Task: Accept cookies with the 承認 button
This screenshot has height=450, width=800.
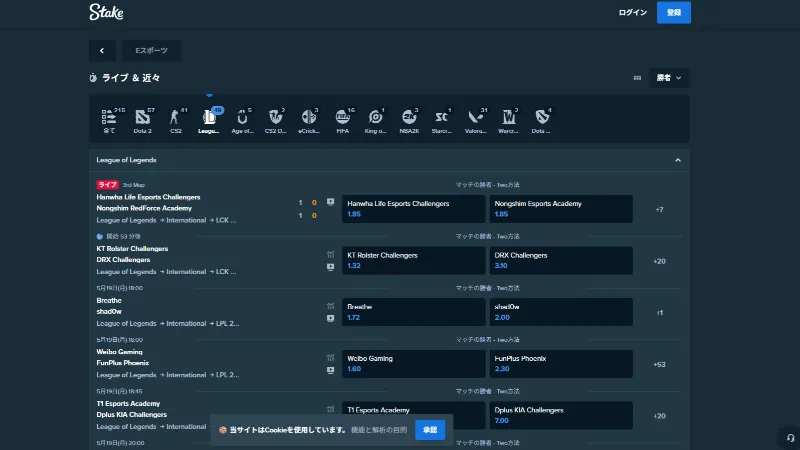Action: pyautogui.click(x=430, y=430)
